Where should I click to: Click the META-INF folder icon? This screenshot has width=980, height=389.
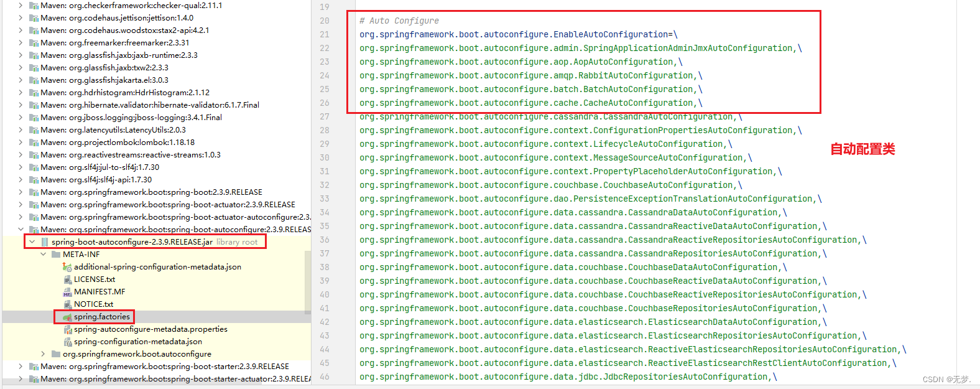(56, 254)
